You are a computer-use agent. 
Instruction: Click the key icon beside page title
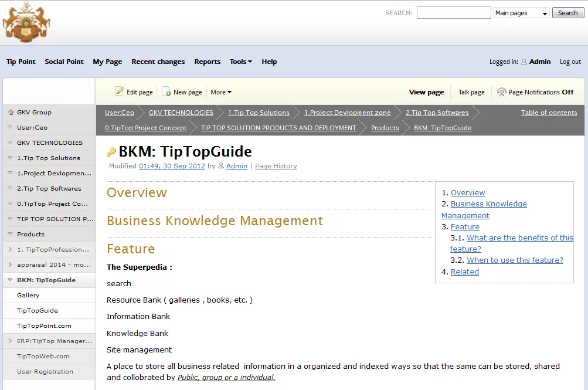point(111,152)
